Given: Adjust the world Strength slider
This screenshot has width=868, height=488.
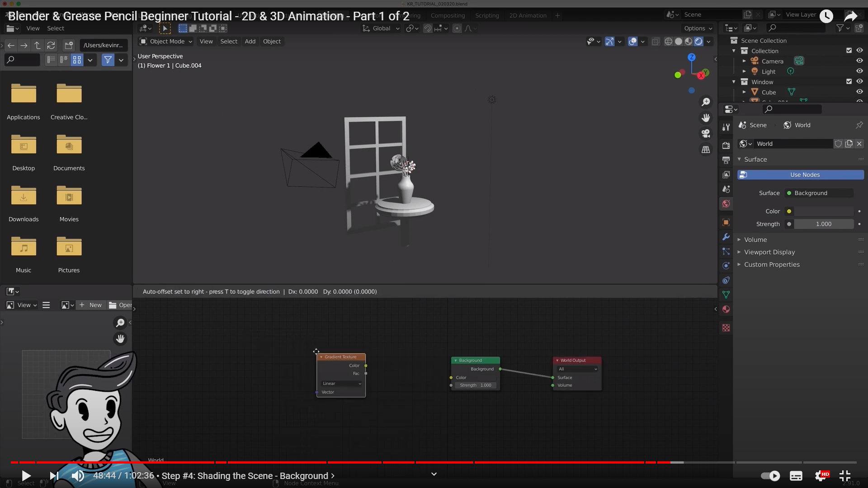Looking at the screenshot, I should pos(823,224).
